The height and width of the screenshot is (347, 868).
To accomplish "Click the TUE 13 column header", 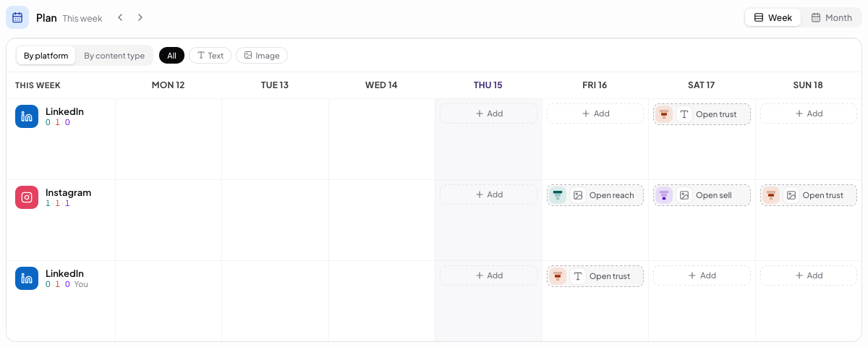I will point(275,85).
